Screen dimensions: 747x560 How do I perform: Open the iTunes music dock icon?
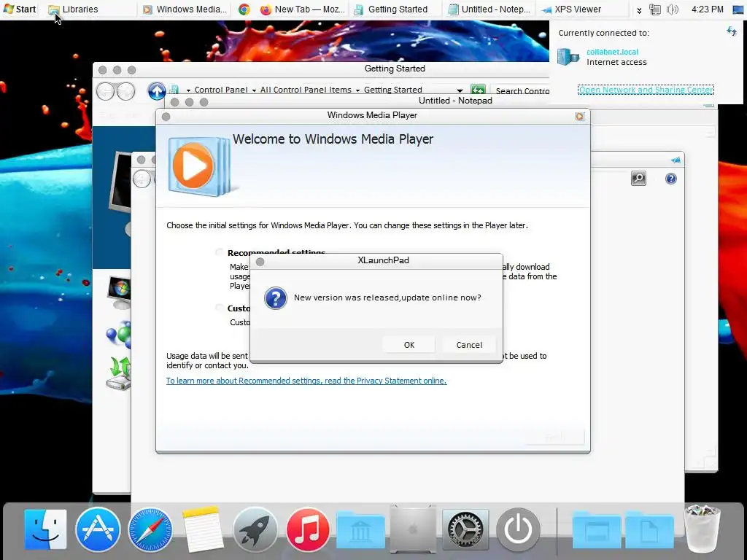point(308,529)
